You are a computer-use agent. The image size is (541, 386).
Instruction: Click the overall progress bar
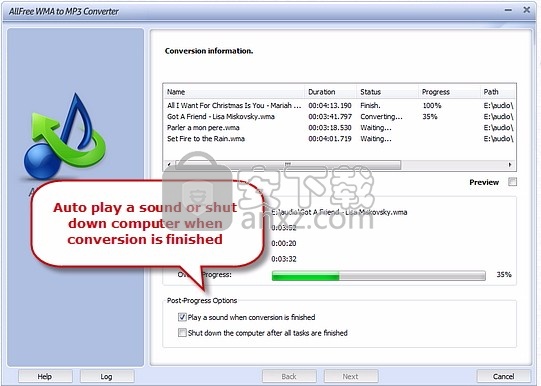[378, 275]
